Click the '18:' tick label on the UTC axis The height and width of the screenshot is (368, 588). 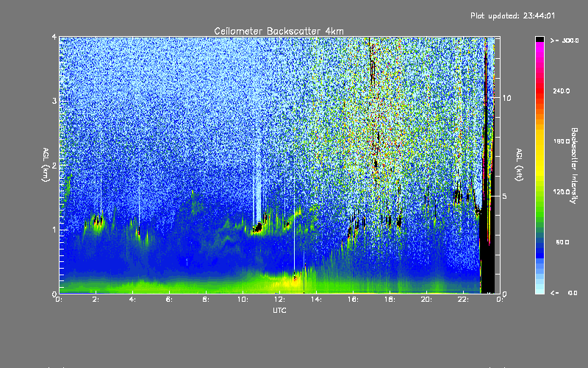(x=390, y=300)
